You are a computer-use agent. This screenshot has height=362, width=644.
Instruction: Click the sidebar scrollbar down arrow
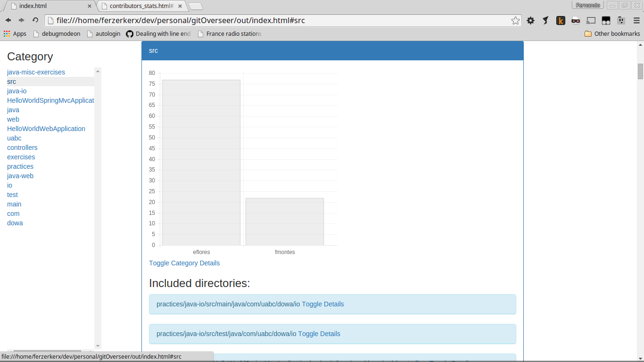98,346
